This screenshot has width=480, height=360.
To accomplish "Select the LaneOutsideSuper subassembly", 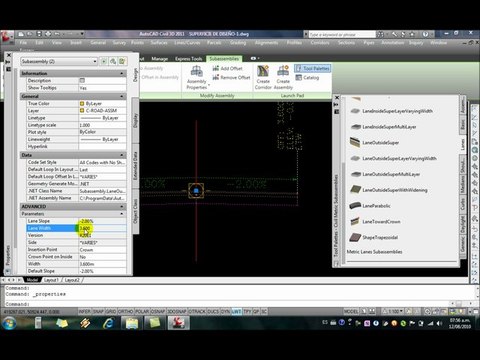I will (x=375, y=142).
